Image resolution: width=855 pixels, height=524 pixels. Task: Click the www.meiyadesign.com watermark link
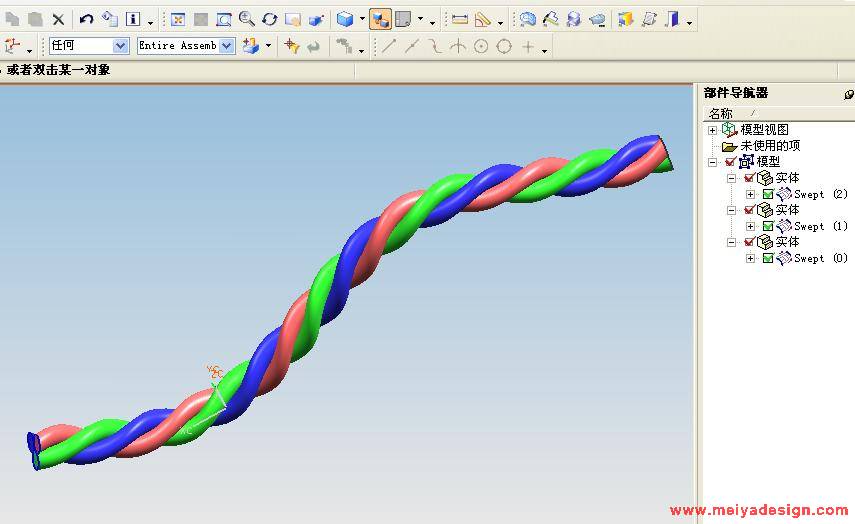click(x=758, y=510)
